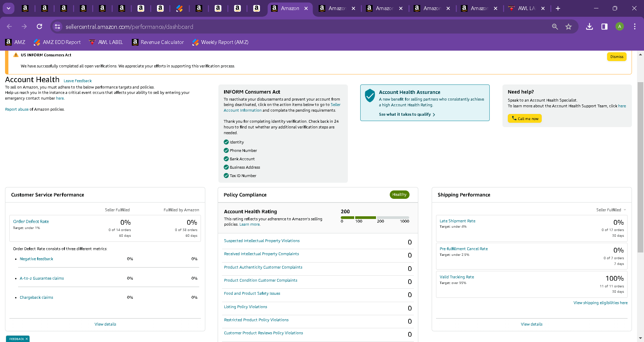Open Restricted Product Policy Violations
The image size is (644, 342).
tap(256, 320)
